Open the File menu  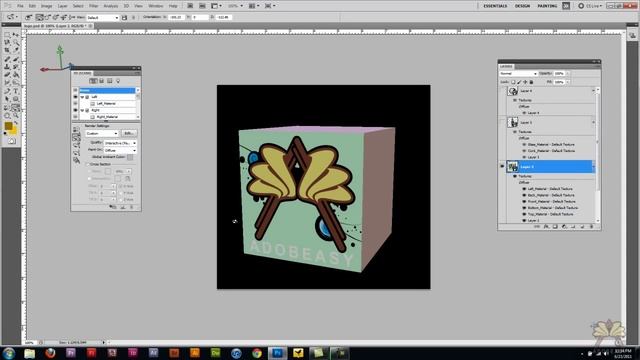(20, 6)
